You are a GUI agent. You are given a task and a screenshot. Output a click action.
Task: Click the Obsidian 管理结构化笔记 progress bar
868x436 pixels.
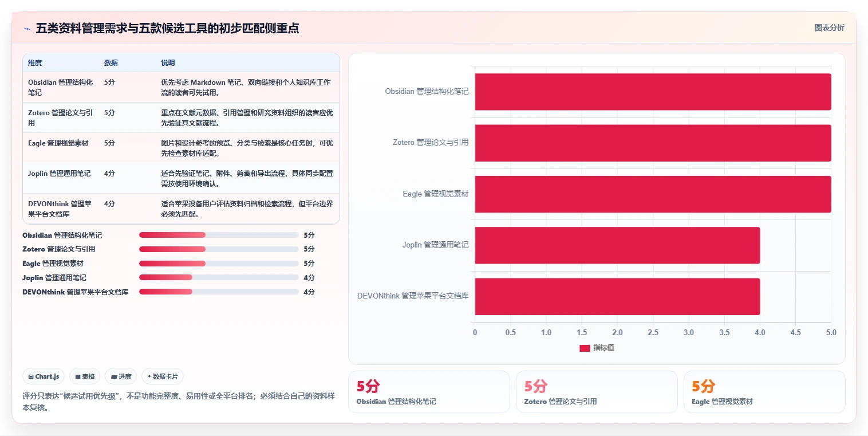(219, 235)
